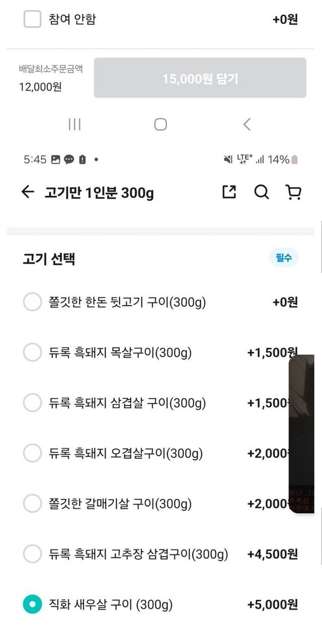The width and height of the screenshot is (322, 644).
Task: Tap the selected 직화 새우살 구이 radio
Action: 32,604
